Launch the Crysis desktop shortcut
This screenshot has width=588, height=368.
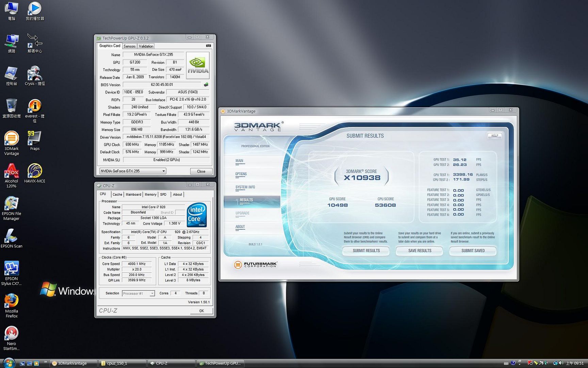(x=35, y=76)
